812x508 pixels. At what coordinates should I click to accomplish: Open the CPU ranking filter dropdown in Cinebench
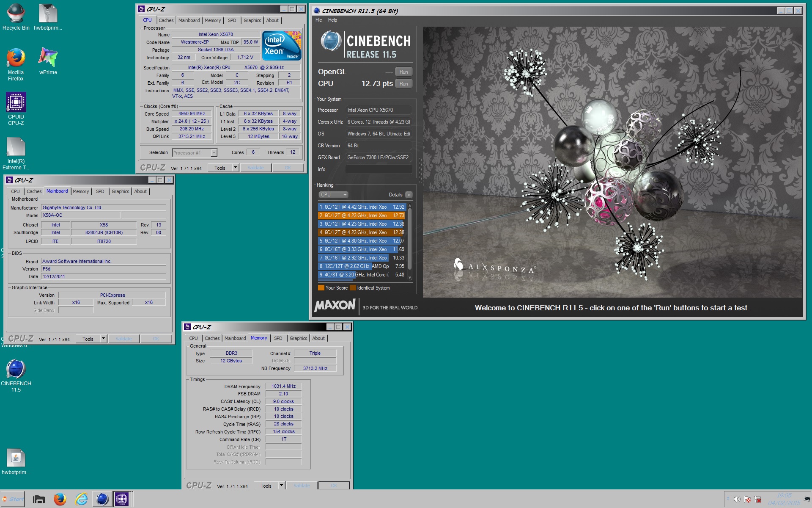(333, 195)
